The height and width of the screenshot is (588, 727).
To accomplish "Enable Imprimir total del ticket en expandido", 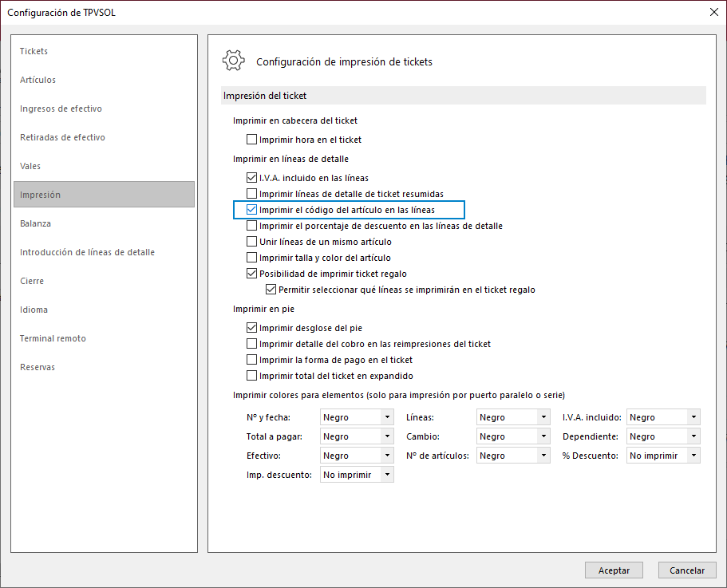I will click(251, 375).
